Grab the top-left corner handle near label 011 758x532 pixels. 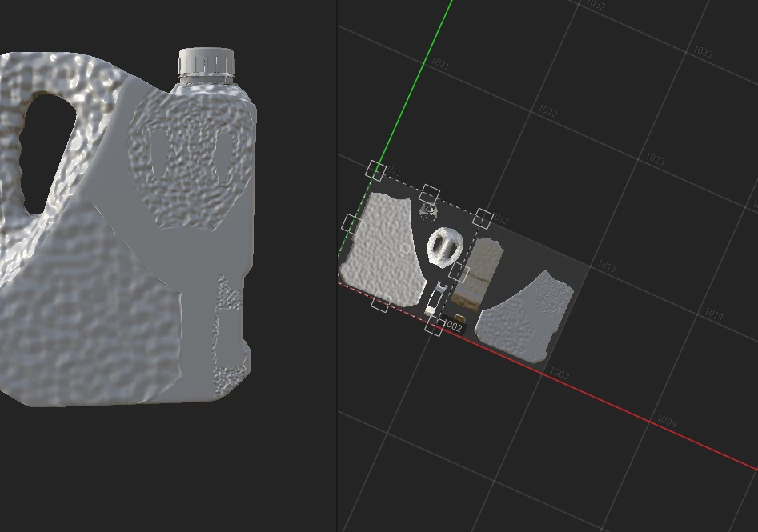tap(375, 171)
